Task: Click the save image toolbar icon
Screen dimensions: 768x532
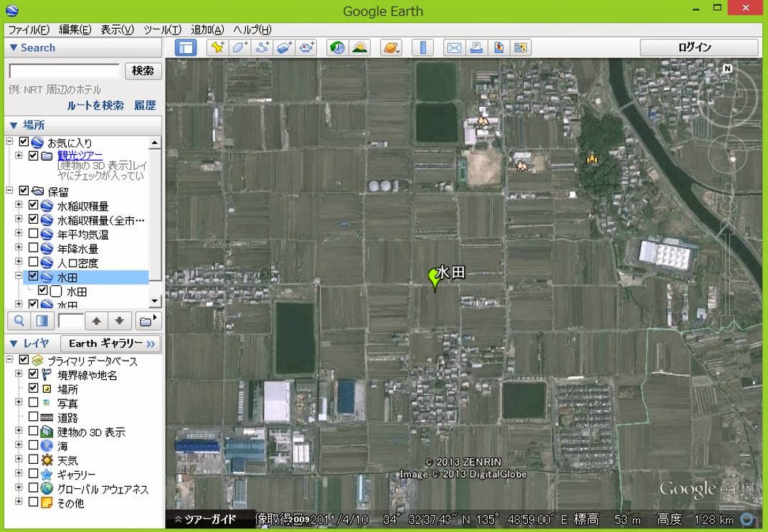Action: coord(521,47)
